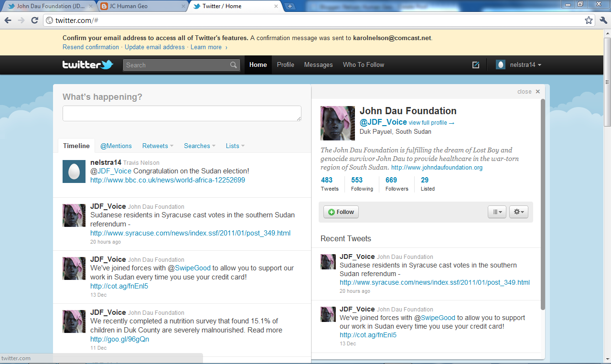Switch to the John Dau Foundation browser tab
Viewport: 611px width, 364px height.
click(50, 6)
